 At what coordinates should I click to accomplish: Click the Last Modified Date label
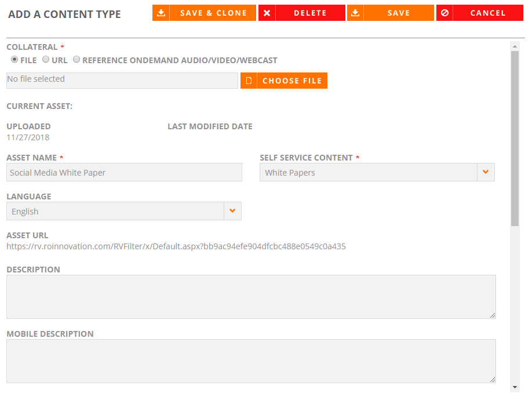coord(210,126)
